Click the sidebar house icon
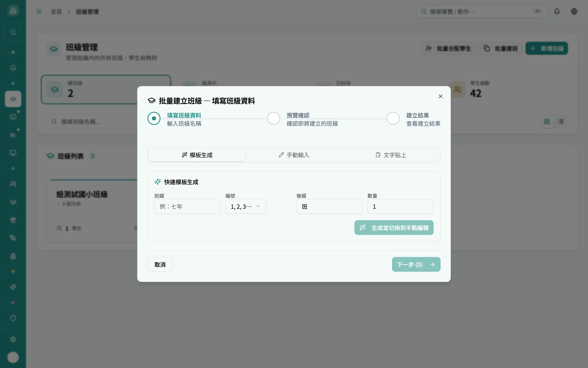Viewport: 588px width, 368px height. (x=13, y=256)
